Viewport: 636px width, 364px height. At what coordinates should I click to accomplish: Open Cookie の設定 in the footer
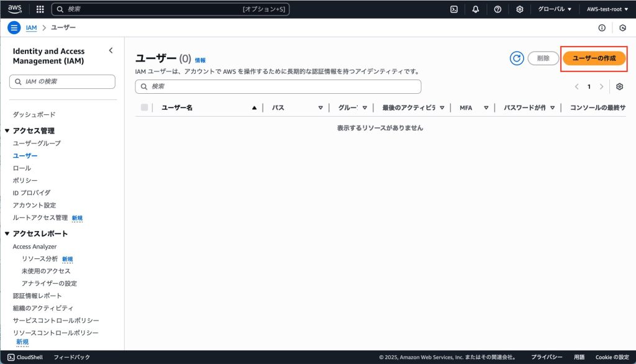pos(612,357)
